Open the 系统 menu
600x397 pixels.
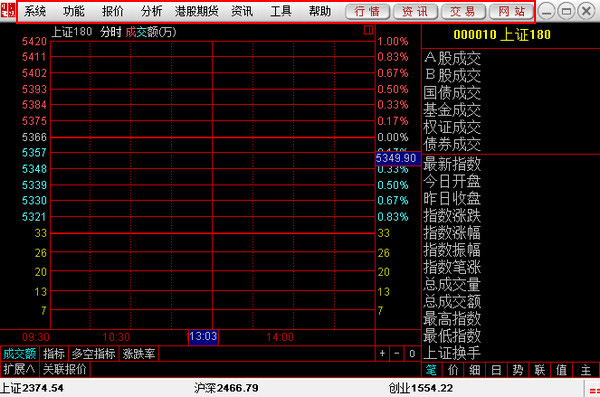[x=35, y=11]
